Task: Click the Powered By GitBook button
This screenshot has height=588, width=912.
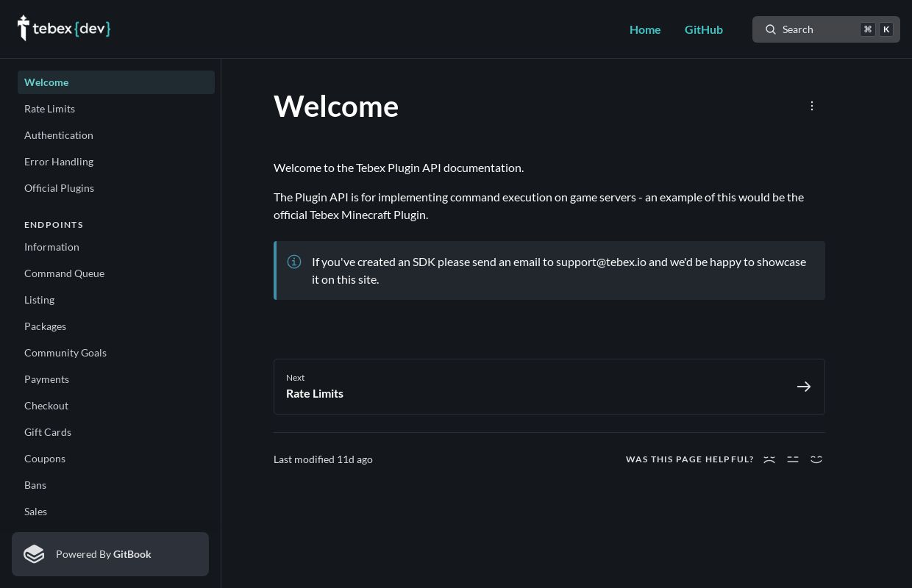Action: [110, 554]
